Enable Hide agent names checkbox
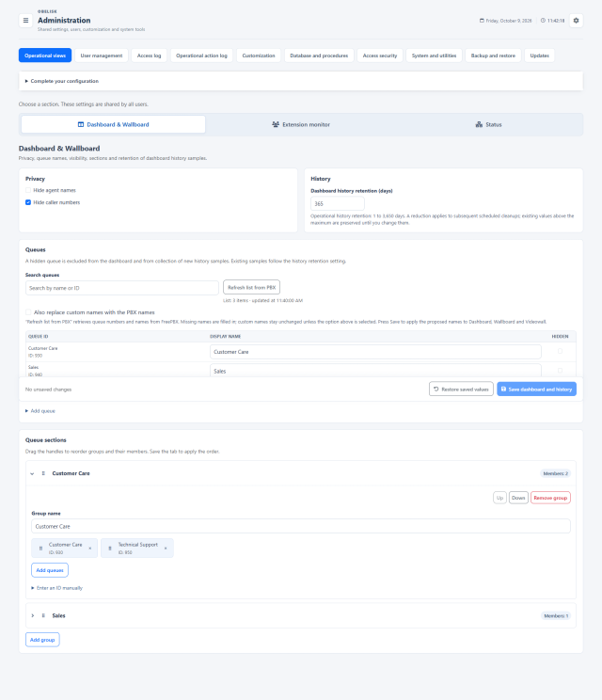 tap(28, 190)
